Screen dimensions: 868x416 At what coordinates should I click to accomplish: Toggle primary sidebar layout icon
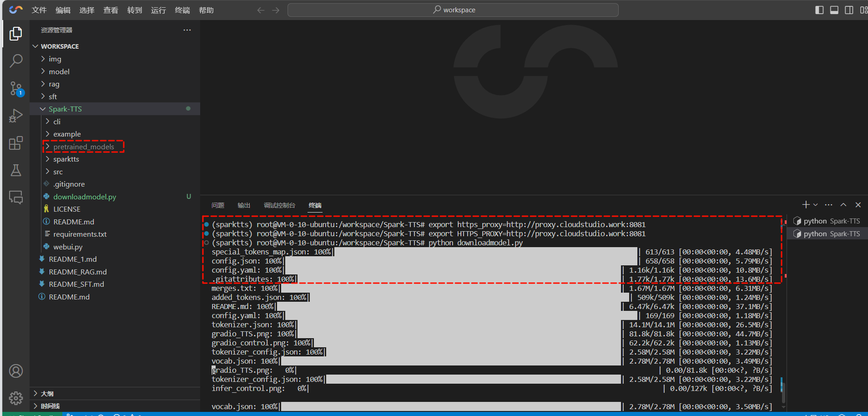819,10
